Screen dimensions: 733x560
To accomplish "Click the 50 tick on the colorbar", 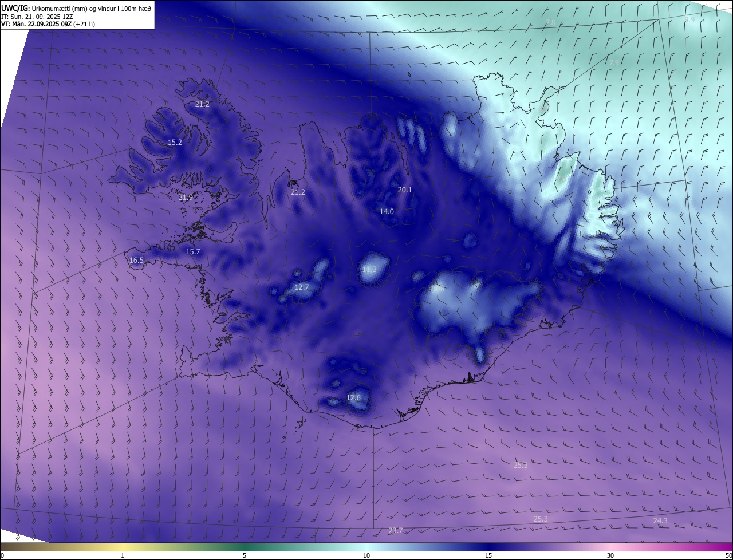I will pos(728,555).
